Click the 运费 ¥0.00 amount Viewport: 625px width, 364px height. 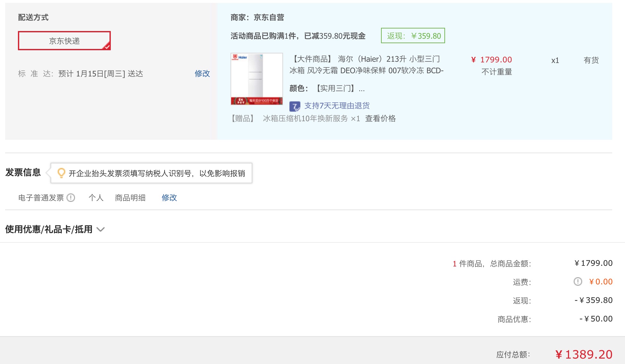pos(601,282)
